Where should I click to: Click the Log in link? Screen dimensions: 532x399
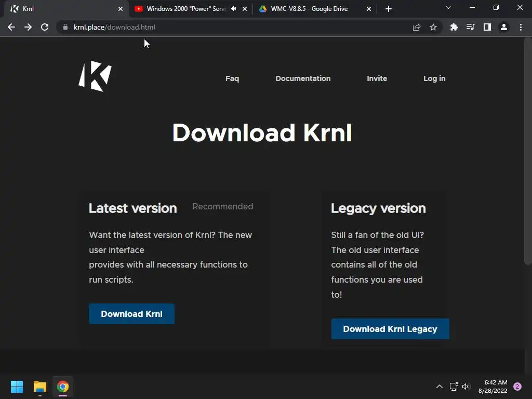[434, 78]
